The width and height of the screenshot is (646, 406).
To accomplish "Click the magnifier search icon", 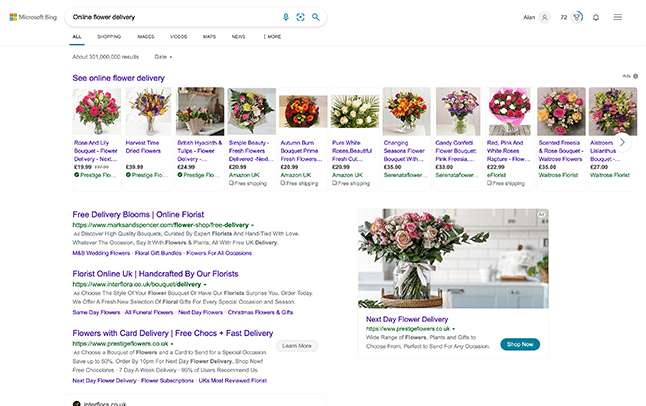I will click(316, 17).
